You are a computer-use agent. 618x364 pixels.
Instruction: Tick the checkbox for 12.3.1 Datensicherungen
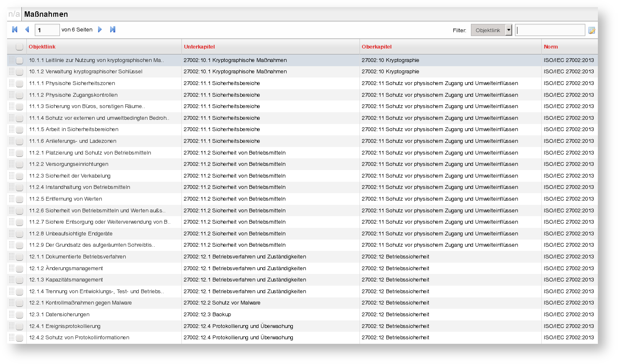[19, 315]
